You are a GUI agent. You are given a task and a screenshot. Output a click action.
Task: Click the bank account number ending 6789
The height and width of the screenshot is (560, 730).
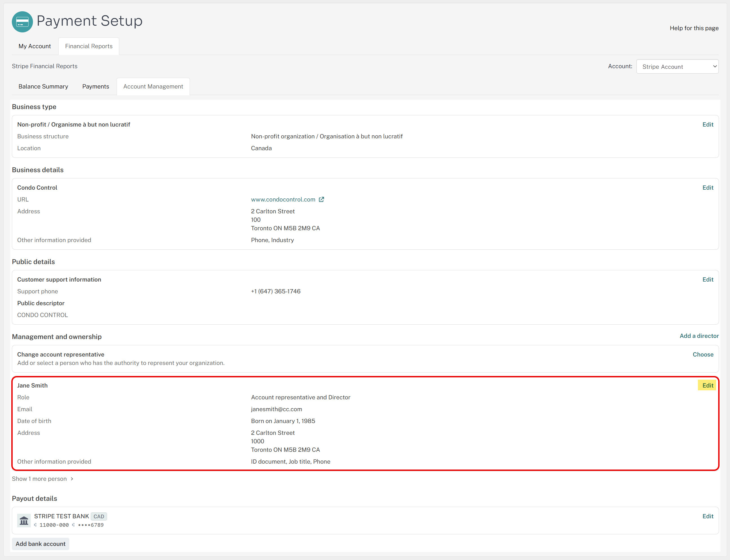point(91,525)
